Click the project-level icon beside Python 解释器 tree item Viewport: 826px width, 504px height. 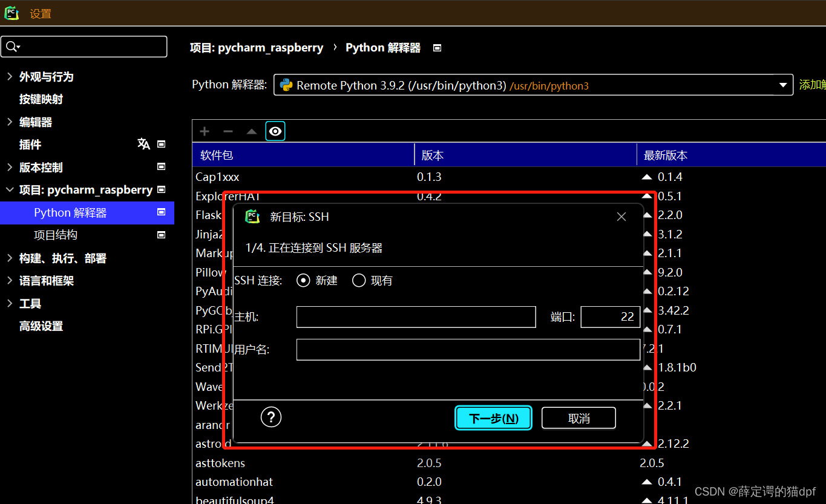click(x=161, y=212)
